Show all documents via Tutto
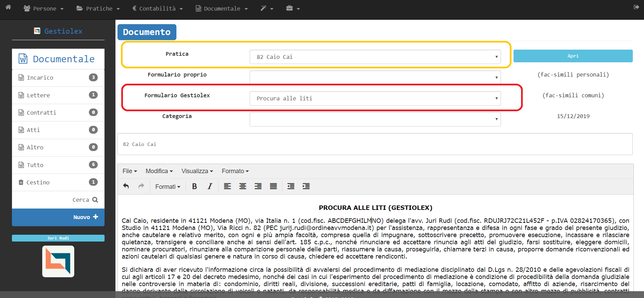Screen dimensions: 644x298 [58, 165]
